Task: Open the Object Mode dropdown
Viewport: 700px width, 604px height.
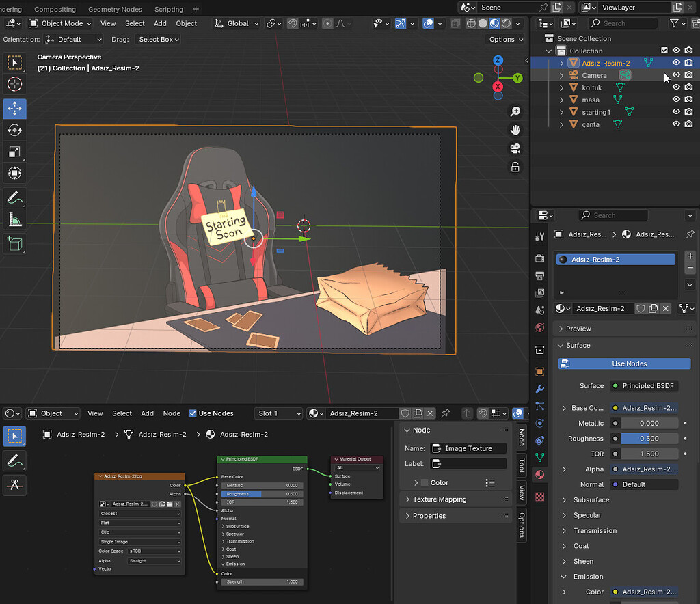Action: coord(60,23)
